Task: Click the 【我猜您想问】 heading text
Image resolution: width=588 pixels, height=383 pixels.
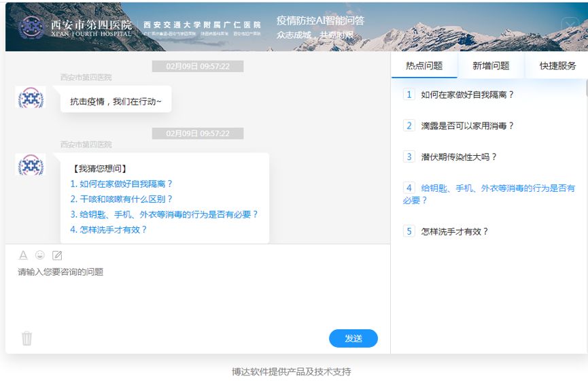Action: [x=99, y=169]
